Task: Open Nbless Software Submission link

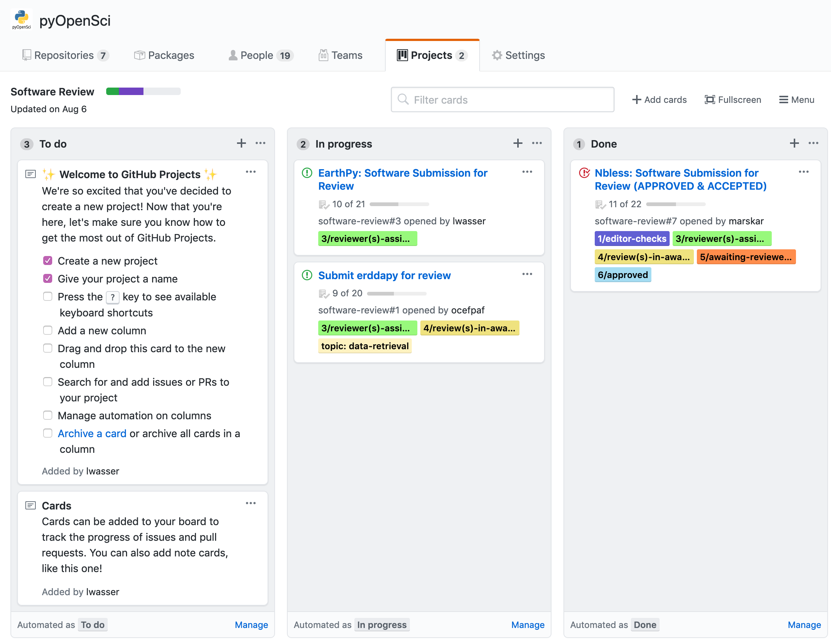Action: [681, 180]
